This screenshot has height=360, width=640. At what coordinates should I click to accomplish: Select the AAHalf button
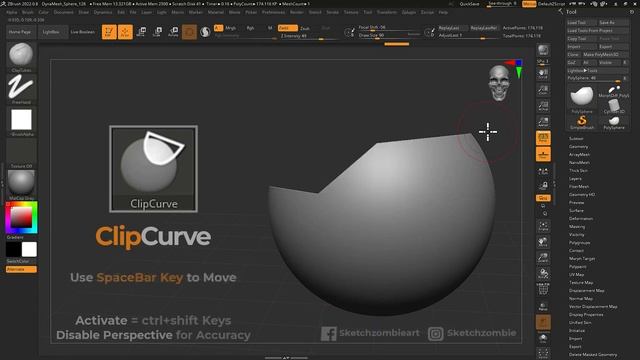543,122
